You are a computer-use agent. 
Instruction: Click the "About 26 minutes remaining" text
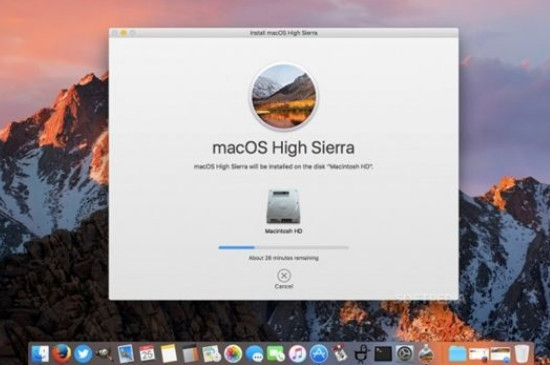pyautogui.click(x=283, y=258)
